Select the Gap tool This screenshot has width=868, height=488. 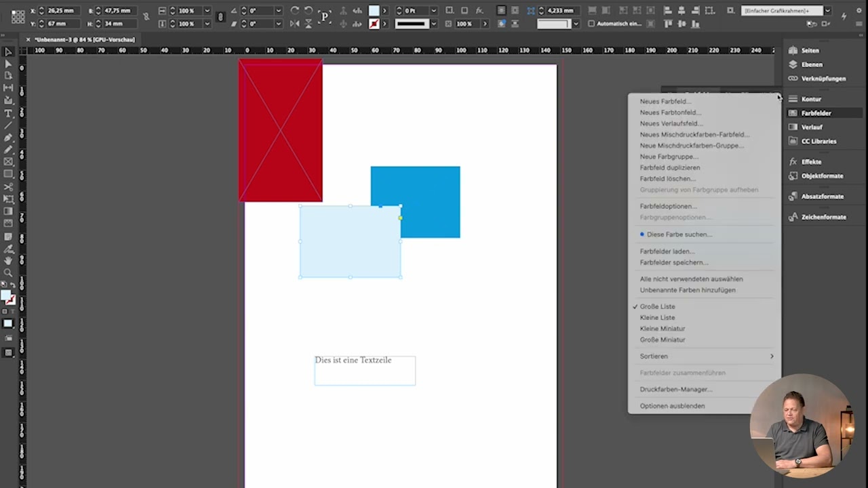pyautogui.click(x=8, y=88)
